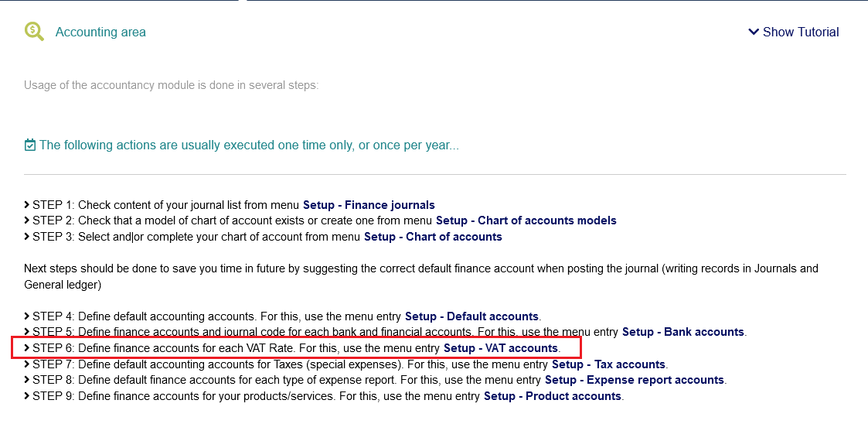Open Setup - Expense report accounts link
Screen dimensions: 868x441
coord(635,380)
